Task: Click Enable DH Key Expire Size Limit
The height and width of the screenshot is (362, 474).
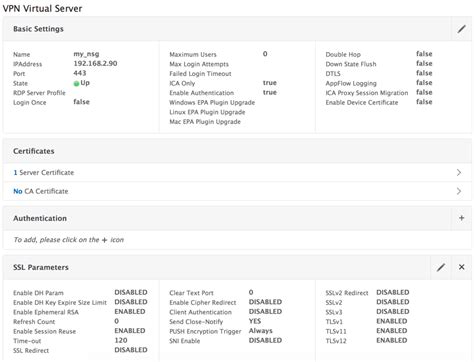Action: (x=60, y=303)
